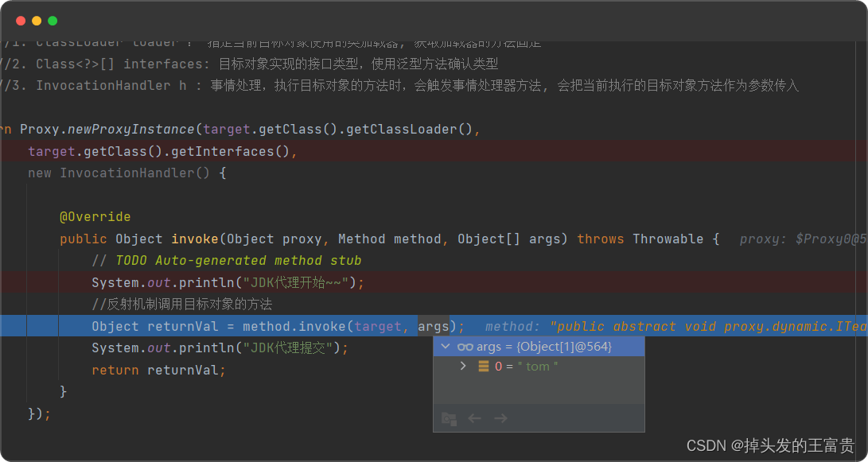Screen dimensions: 868x462
Task: Click the array element icon beside 0
Action: click(483, 366)
